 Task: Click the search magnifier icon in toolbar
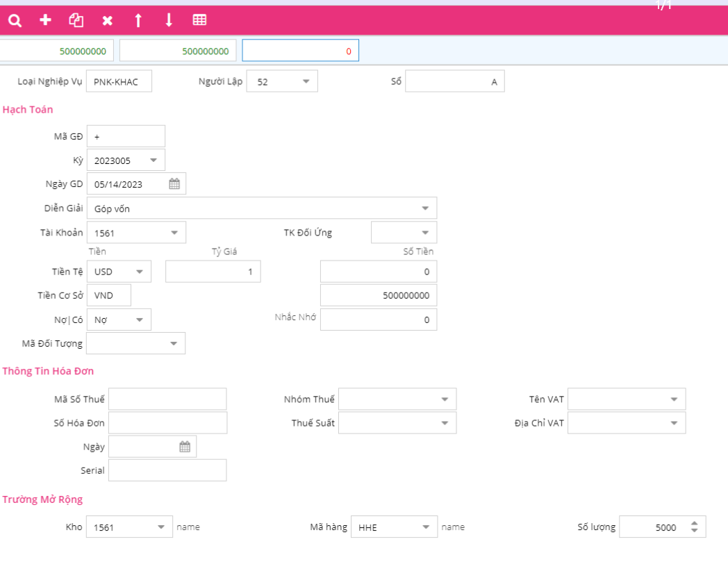click(x=15, y=20)
